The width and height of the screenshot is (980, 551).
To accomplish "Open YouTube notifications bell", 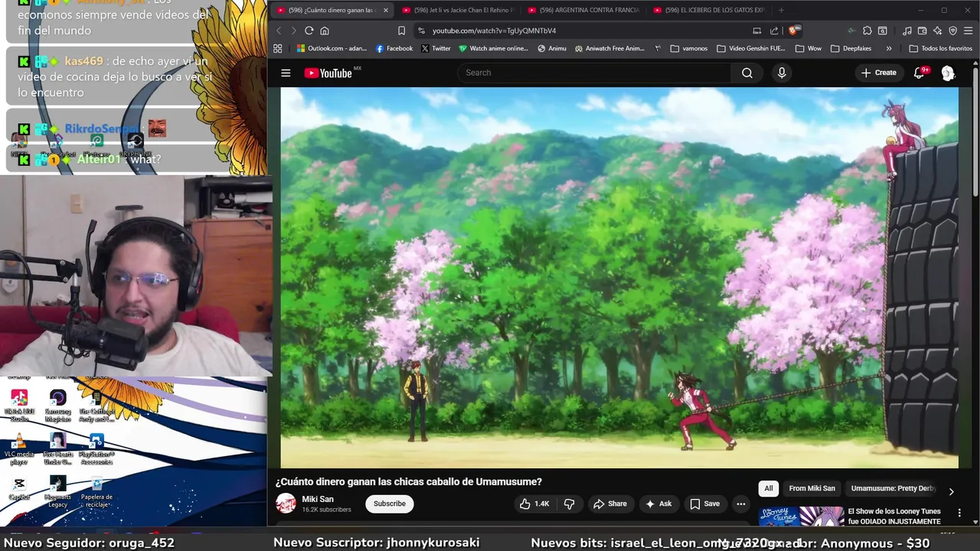I will [920, 73].
